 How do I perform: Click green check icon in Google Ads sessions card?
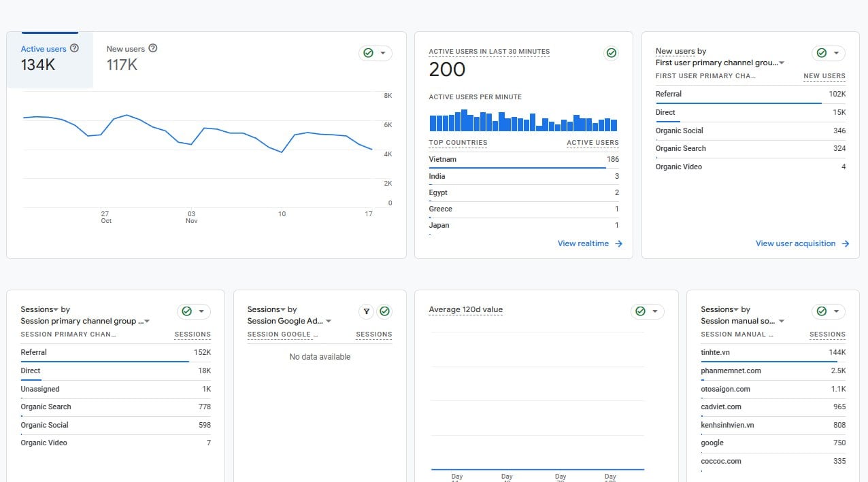(384, 311)
